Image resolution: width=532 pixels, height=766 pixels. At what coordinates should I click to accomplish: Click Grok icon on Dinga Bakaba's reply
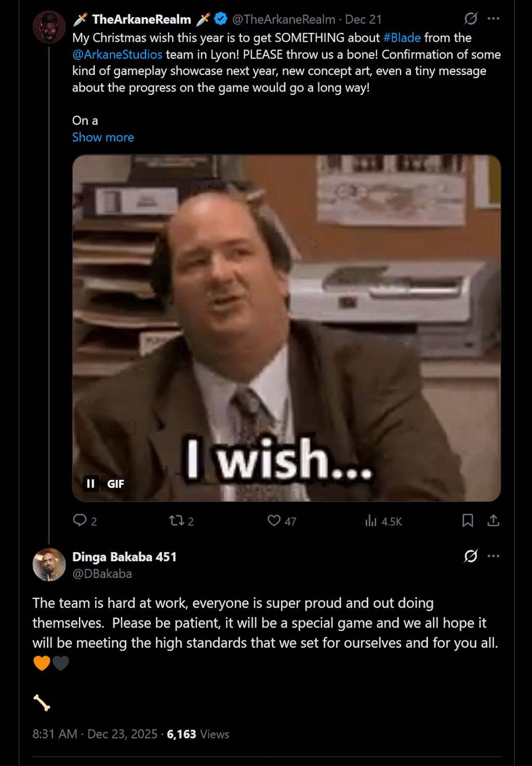coord(471,557)
